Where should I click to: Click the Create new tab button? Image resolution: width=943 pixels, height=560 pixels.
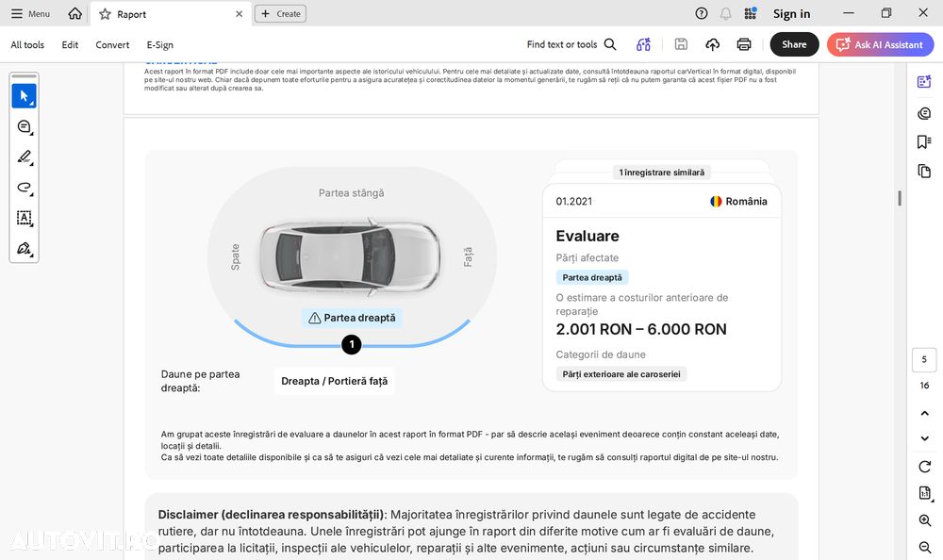[x=280, y=13]
